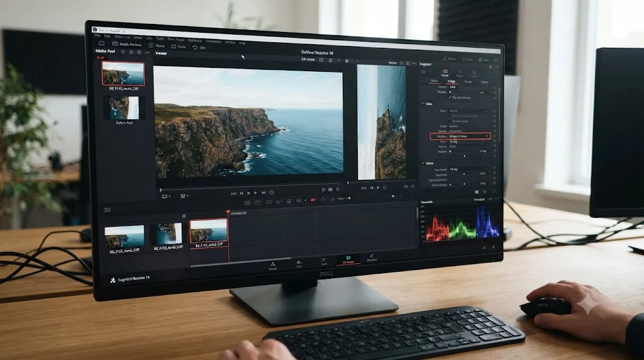Screen dimensions: 644x360
Task: Reset the red-outlined dropdown row via its circle
Action: [x=495, y=137]
